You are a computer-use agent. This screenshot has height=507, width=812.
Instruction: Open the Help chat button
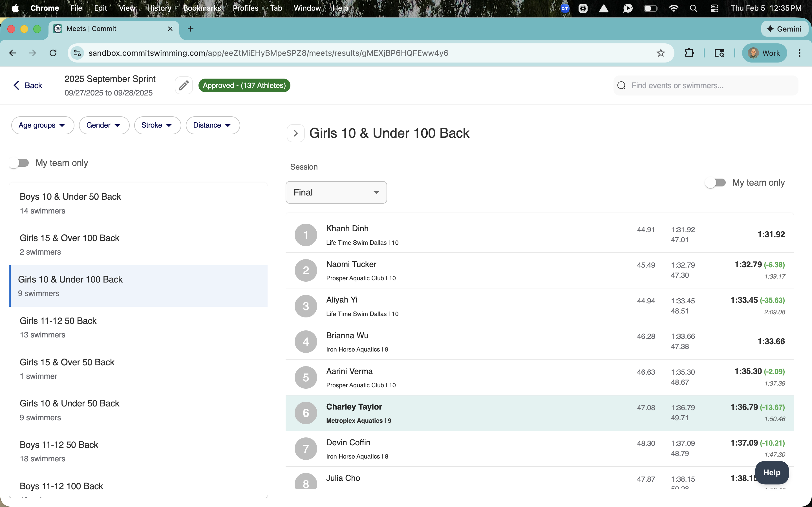click(x=771, y=472)
